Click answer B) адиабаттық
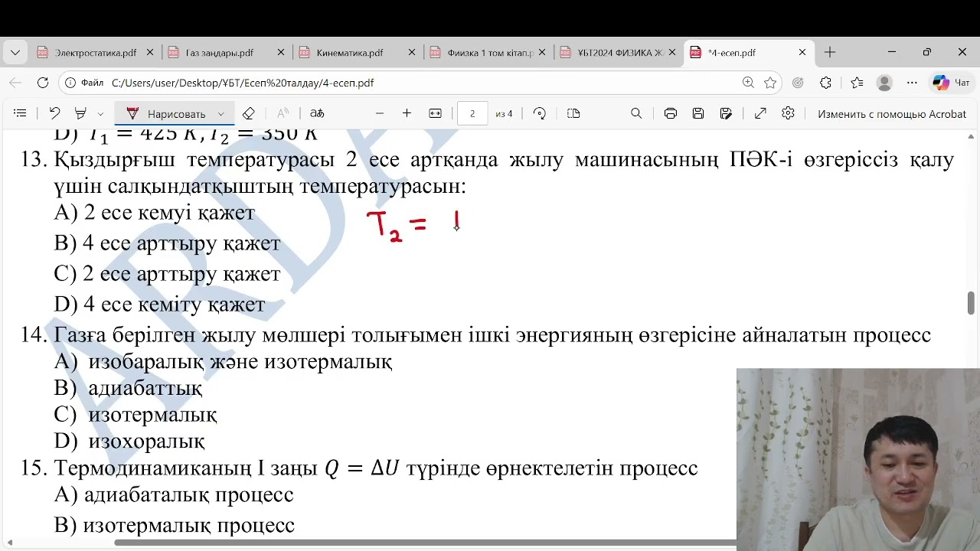 pos(128,388)
